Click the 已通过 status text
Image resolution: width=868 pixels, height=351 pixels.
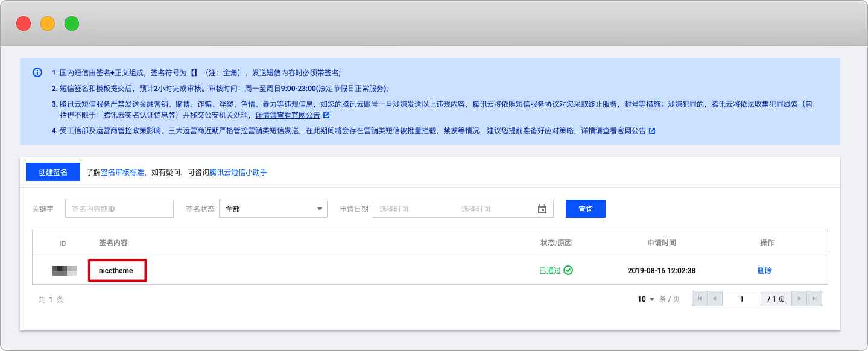[x=550, y=271]
